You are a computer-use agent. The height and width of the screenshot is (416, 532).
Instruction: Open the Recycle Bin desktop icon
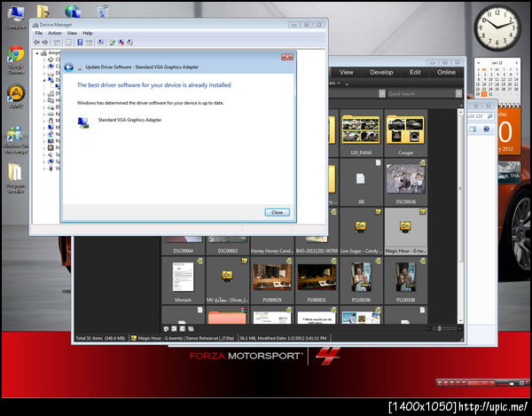click(x=103, y=11)
